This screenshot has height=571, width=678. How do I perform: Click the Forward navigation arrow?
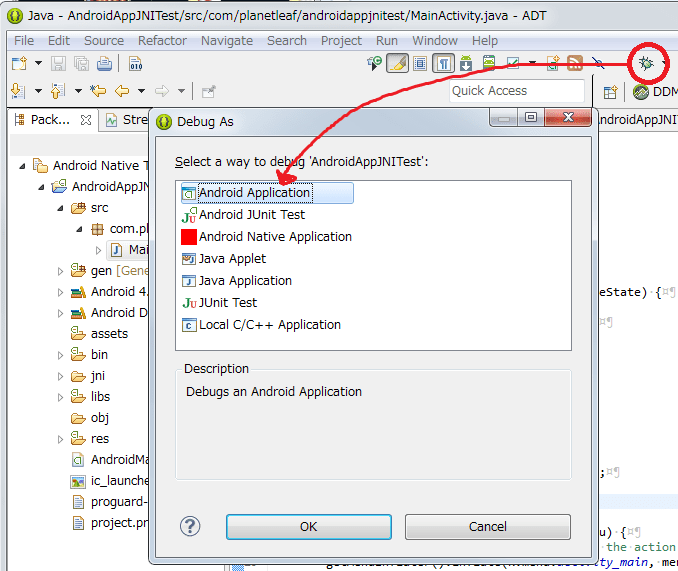click(x=162, y=91)
